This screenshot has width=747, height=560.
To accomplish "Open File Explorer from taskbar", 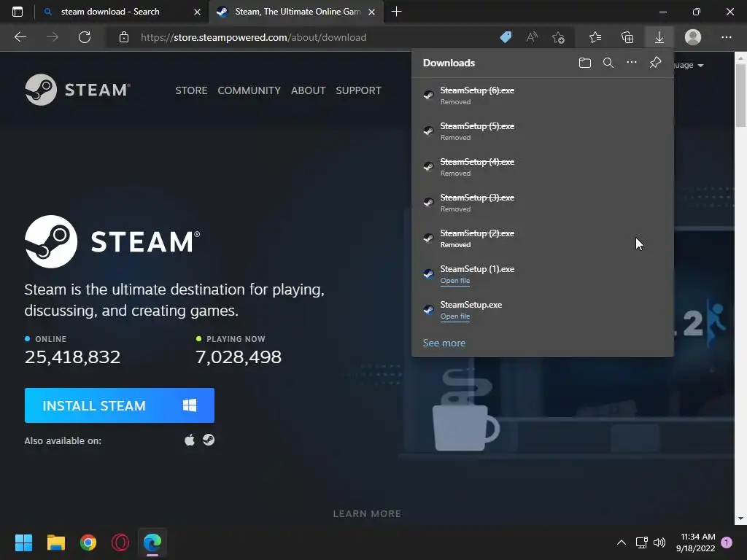I will click(x=55, y=542).
